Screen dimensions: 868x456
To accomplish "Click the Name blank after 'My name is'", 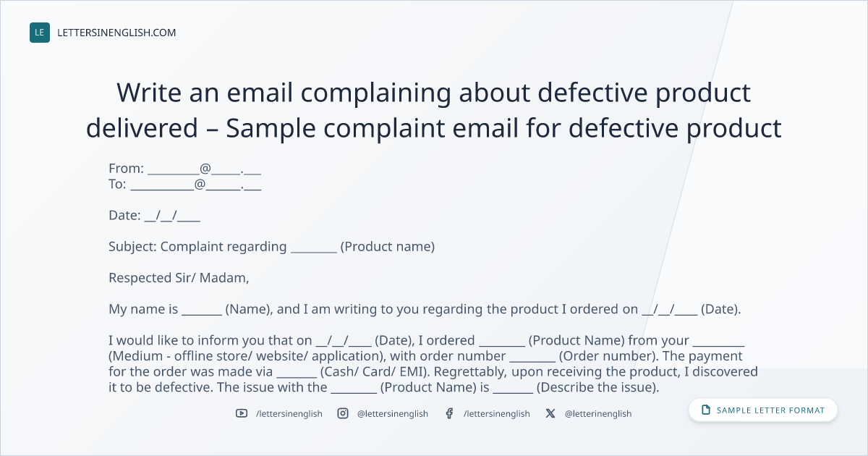I will (202, 309).
